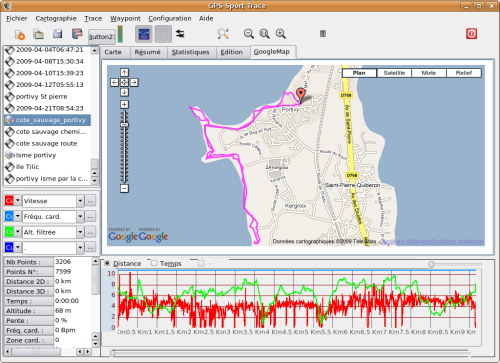The height and width of the screenshot is (363, 500).
Task: Click the trace list scrollbar down arrow
Action: (x=95, y=181)
